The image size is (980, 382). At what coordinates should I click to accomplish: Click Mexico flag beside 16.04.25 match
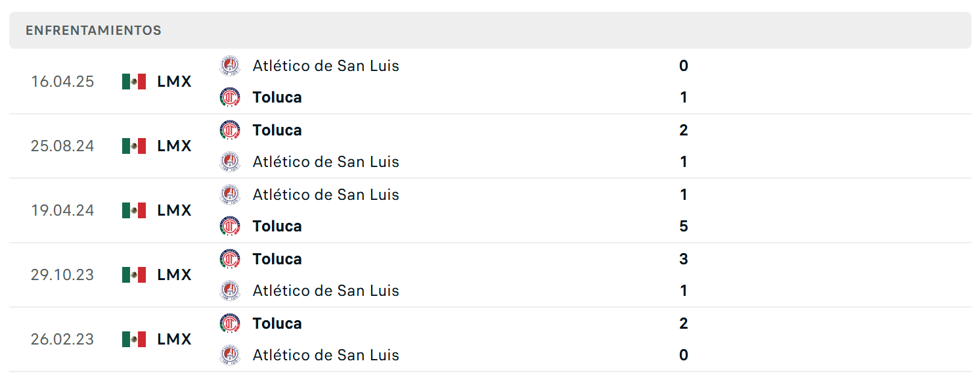tap(134, 82)
